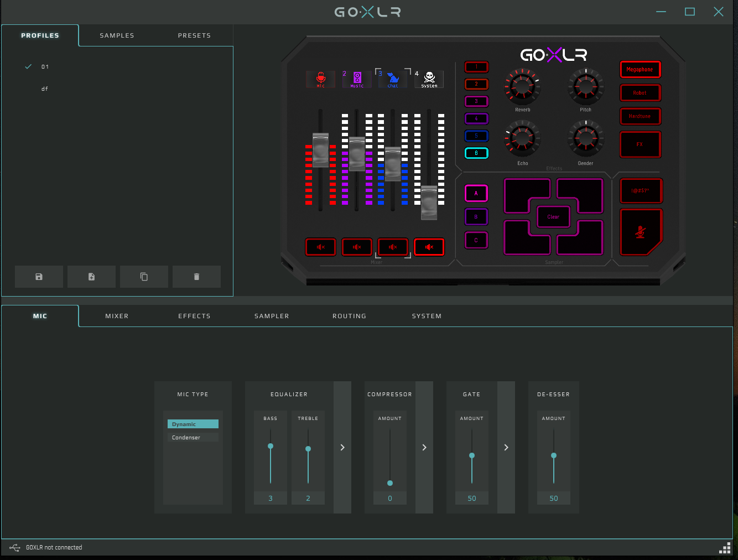
Task: Select Condenser mic type
Action: (x=193, y=437)
